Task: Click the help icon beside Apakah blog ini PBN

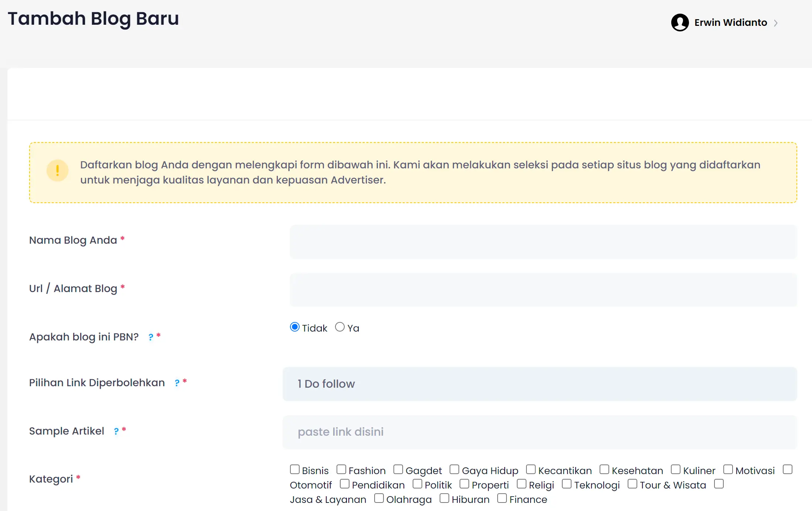Action: 151,337
